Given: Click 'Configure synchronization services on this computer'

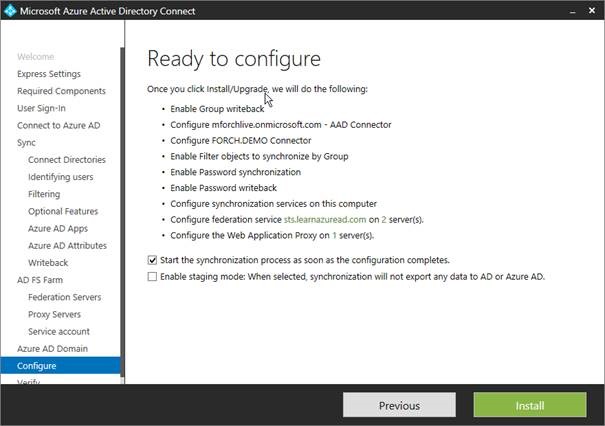Looking at the screenshot, I should 273,204.
